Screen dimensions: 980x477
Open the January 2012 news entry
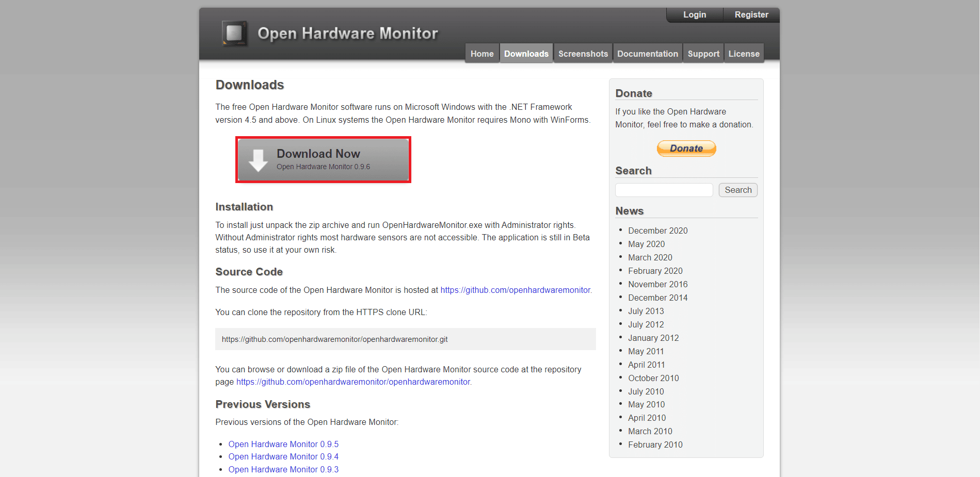(x=653, y=338)
